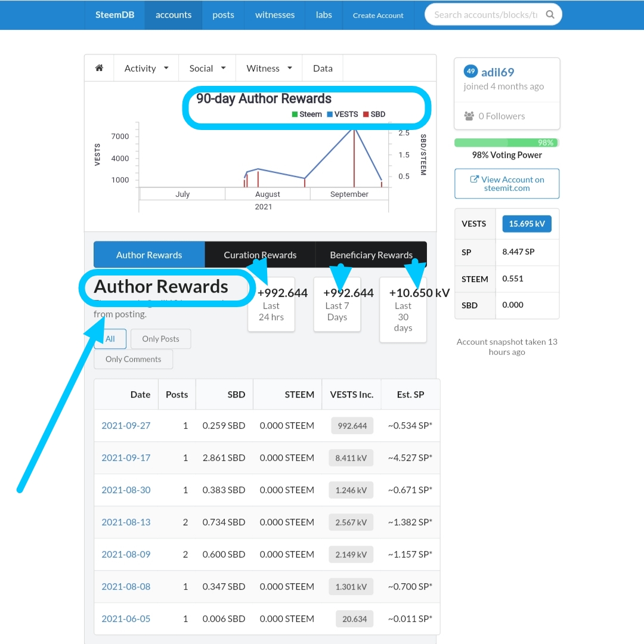The width and height of the screenshot is (644, 644).
Task: Toggle VESTS blue legend marker
Action: pos(329,114)
